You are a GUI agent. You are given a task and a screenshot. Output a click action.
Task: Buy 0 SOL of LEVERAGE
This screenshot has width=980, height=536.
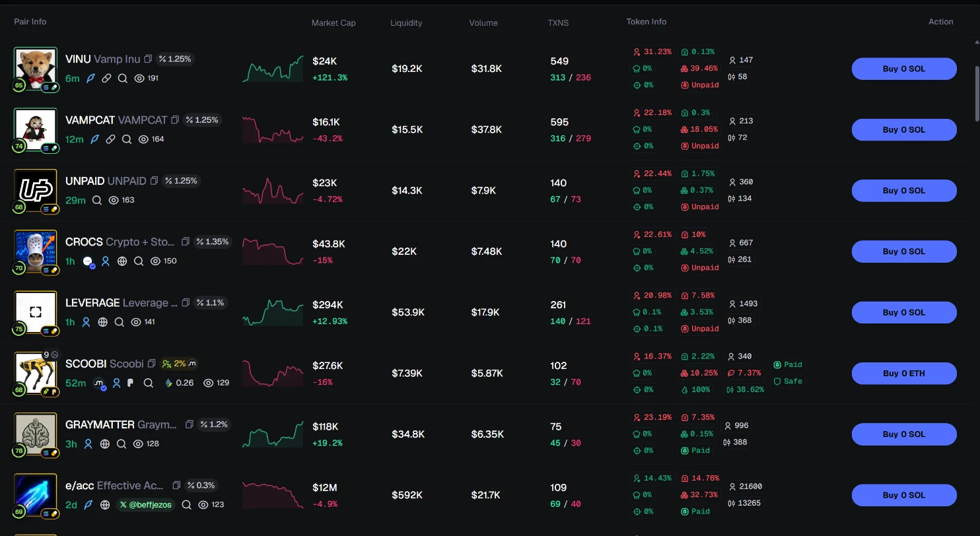(904, 312)
